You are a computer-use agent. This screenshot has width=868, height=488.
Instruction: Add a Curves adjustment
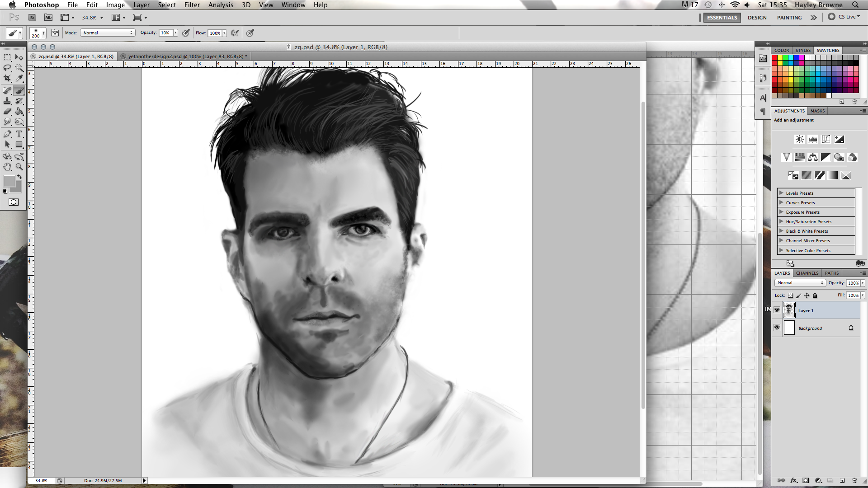(x=826, y=139)
